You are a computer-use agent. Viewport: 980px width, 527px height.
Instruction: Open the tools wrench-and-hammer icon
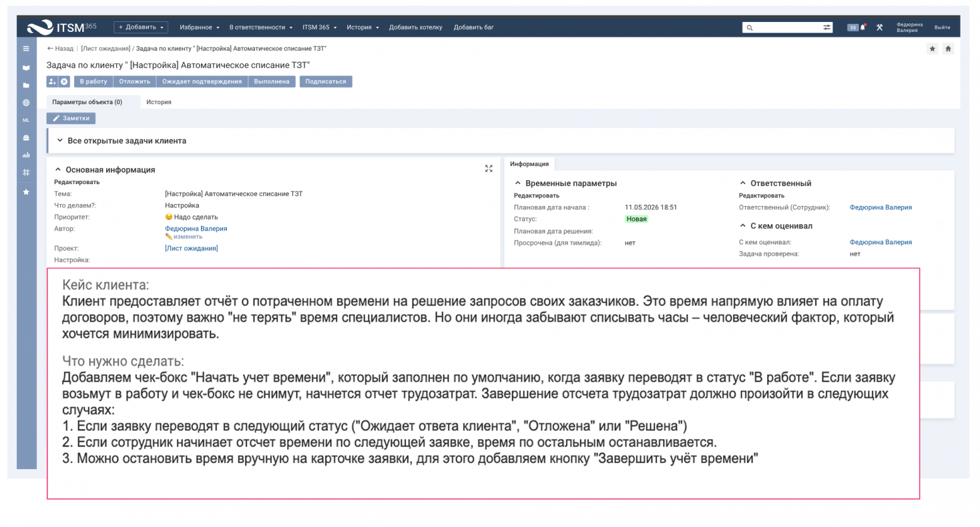(879, 27)
